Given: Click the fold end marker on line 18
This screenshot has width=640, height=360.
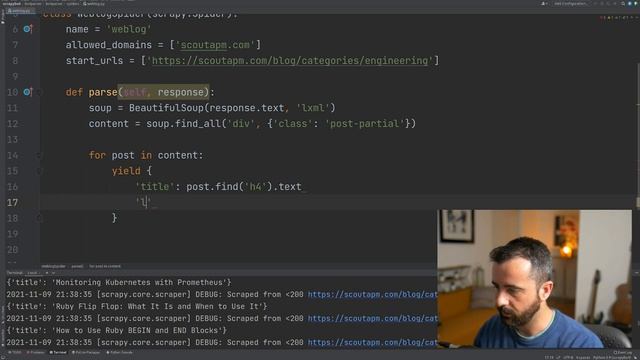Looking at the screenshot, I should click(40, 218).
